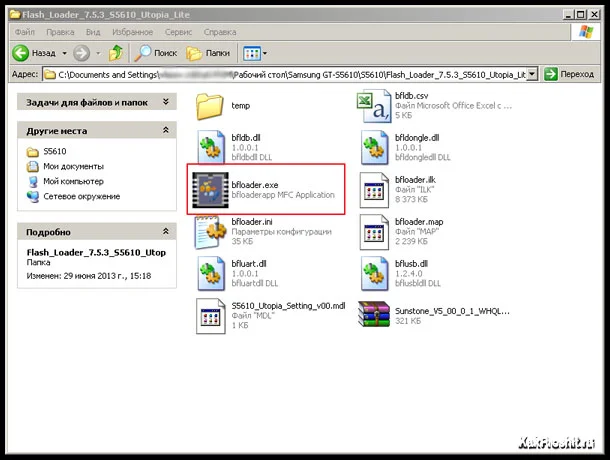This screenshot has height=460, width=610.
Task: Collapse the Другие места panel
Action: [x=167, y=130]
